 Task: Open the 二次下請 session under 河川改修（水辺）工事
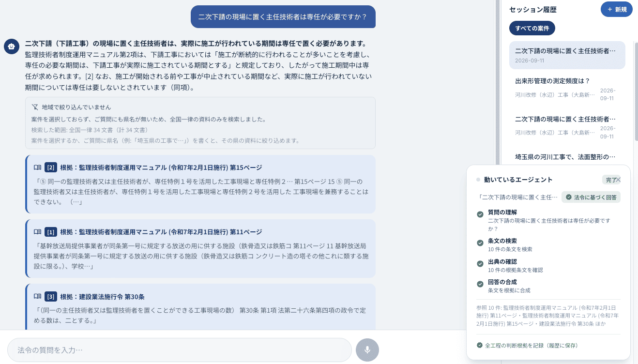(567, 127)
